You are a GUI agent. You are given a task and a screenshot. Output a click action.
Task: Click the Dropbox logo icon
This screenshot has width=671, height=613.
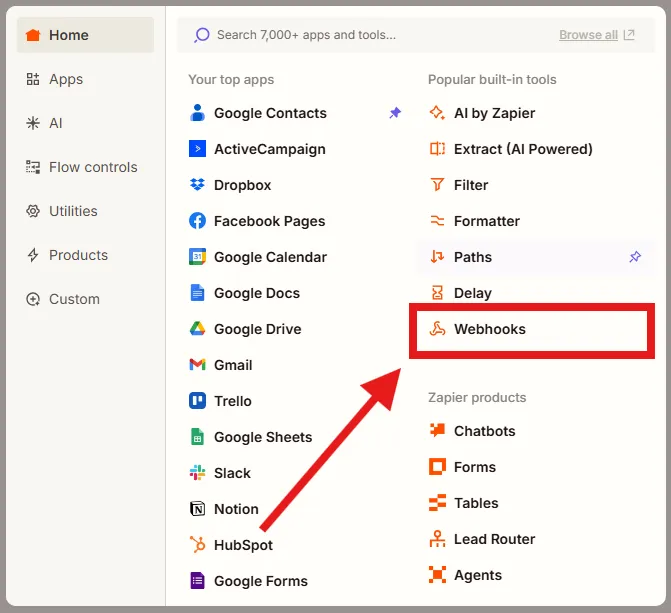[197, 184]
